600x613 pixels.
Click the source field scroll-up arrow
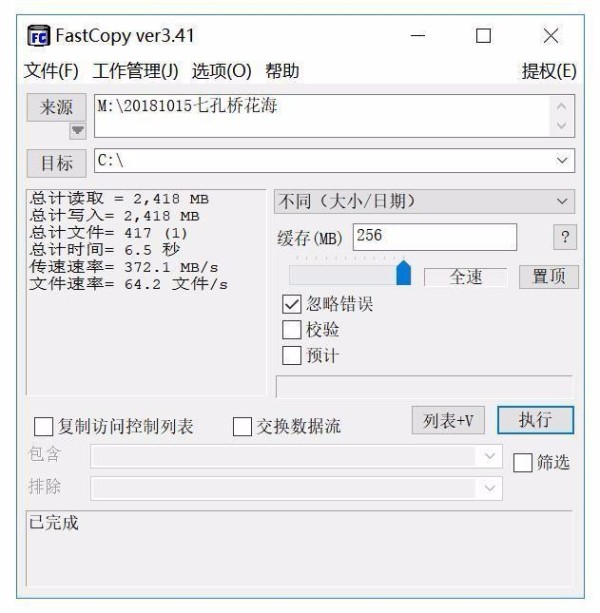pos(562,106)
